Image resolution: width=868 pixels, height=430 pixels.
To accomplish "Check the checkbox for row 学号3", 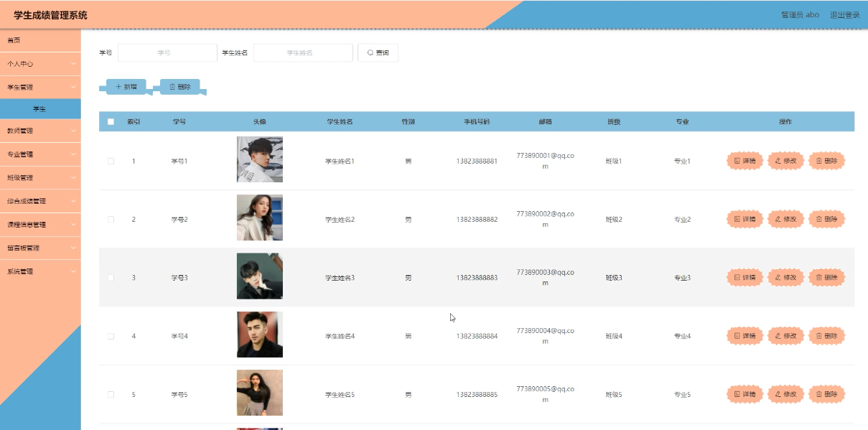I will 111,277.
